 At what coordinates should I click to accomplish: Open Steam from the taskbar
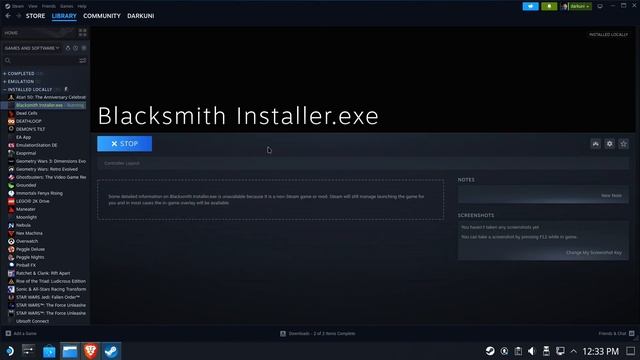111,351
